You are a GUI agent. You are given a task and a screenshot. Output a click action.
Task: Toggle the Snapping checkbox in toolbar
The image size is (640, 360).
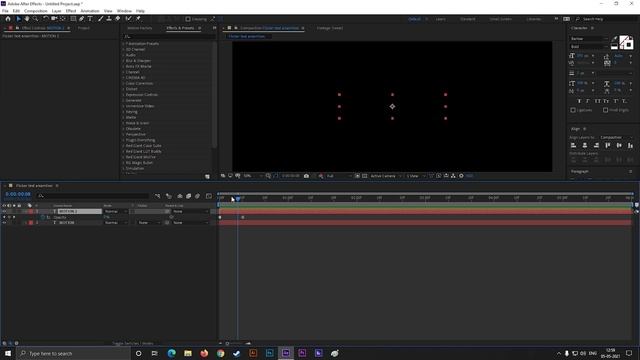[188, 19]
